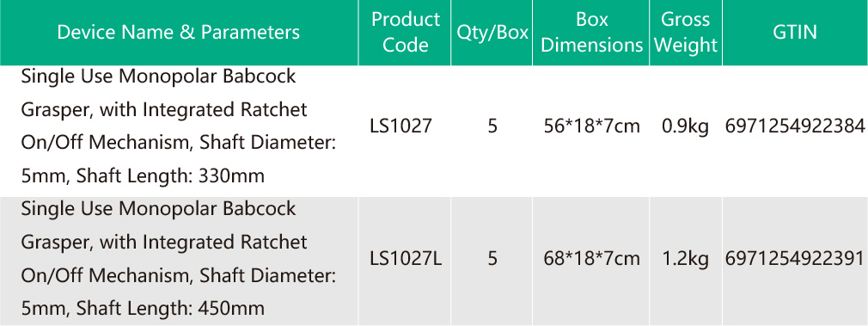868x326 pixels.
Task: Click the Qty/Box column header
Action: [492, 32]
